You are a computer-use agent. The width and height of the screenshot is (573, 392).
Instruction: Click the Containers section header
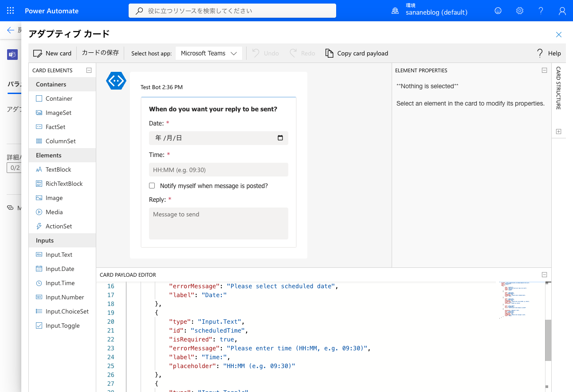tap(62, 84)
